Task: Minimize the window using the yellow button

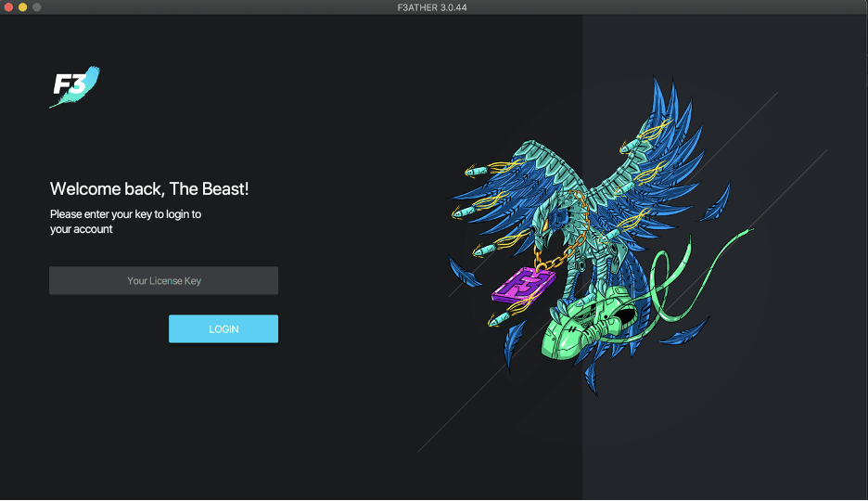Action: (22, 7)
